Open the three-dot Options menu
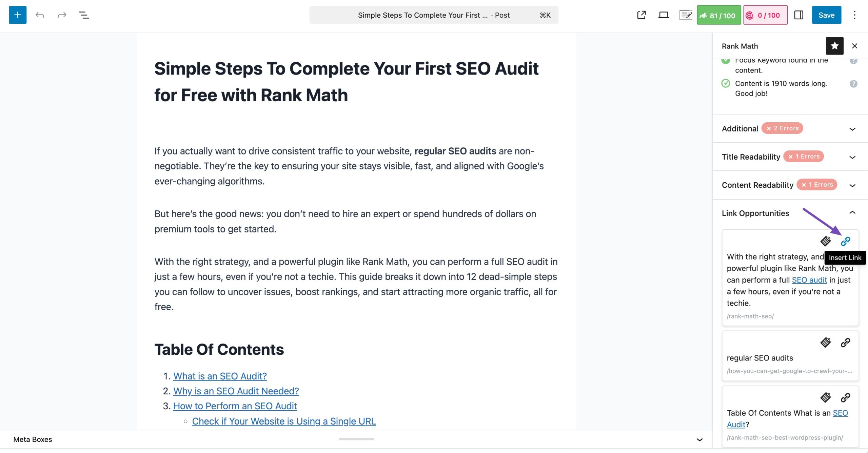 tap(854, 15)
